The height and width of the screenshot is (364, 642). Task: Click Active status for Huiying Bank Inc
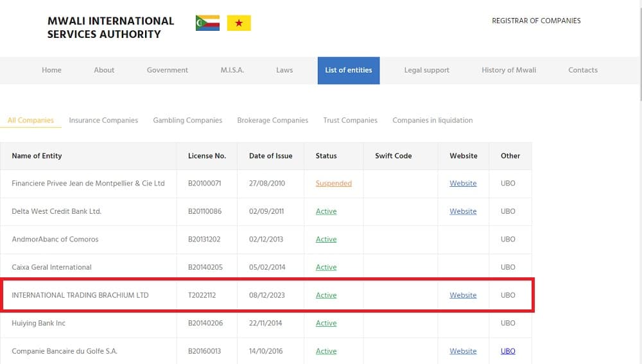(326, 323)
